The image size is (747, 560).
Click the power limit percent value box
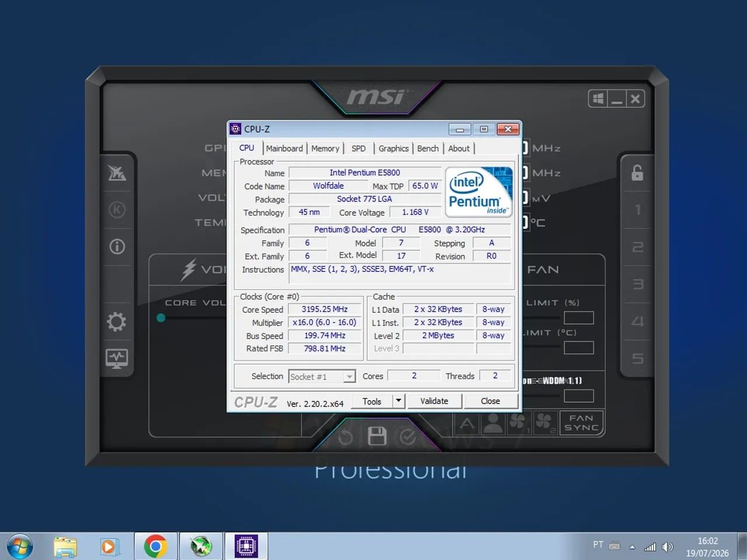(578, 318)
